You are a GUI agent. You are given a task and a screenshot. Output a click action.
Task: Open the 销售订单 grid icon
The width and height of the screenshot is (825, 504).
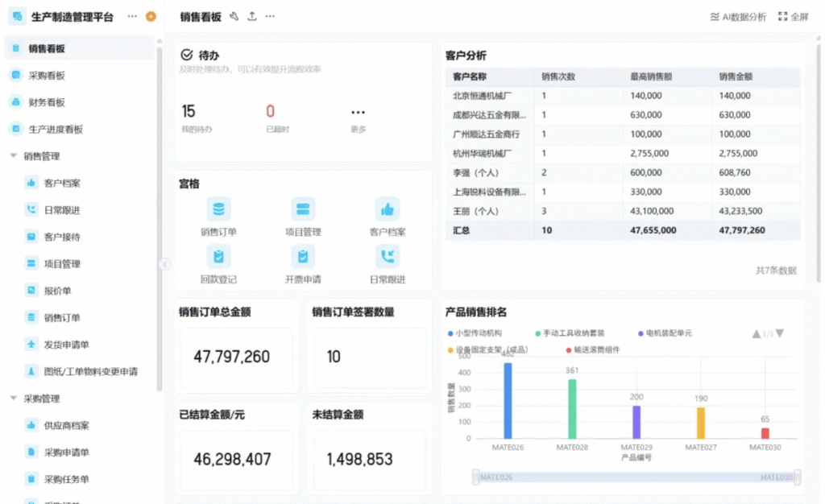pos(218,209)
